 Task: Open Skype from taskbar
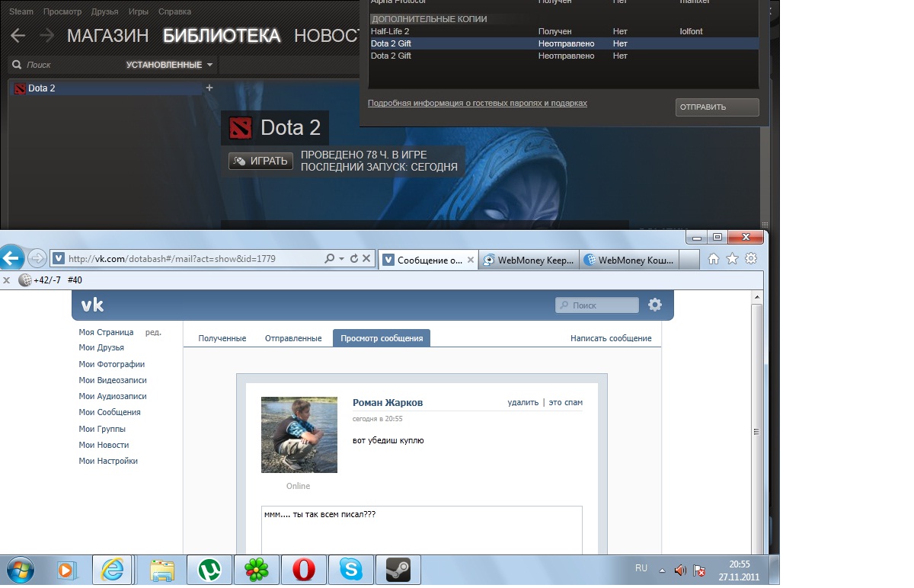[350, 570]
